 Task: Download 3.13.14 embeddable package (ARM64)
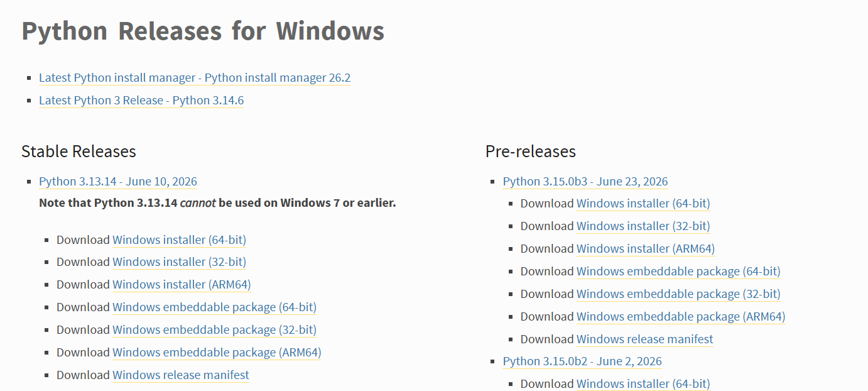pyautogui.click(x=217, y=353)
